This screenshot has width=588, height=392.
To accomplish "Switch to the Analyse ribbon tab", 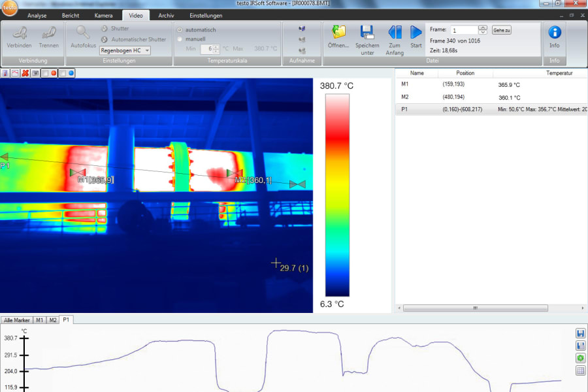I will click(37, 15).
